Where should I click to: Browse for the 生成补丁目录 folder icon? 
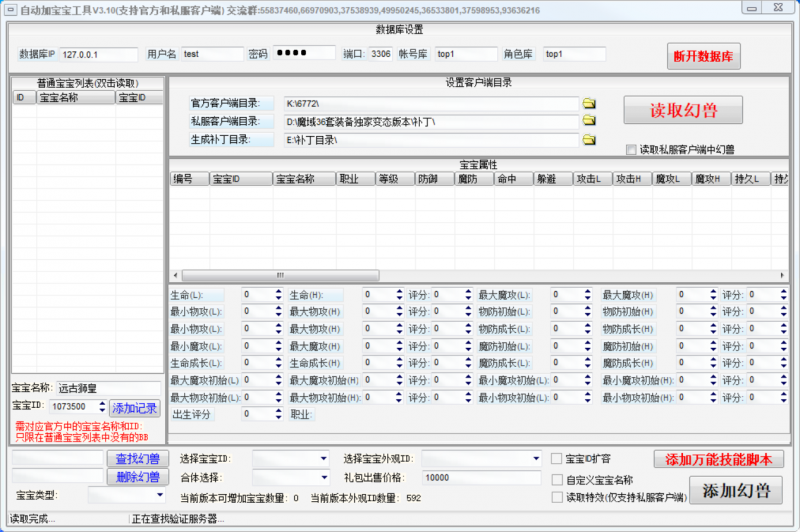589,140
